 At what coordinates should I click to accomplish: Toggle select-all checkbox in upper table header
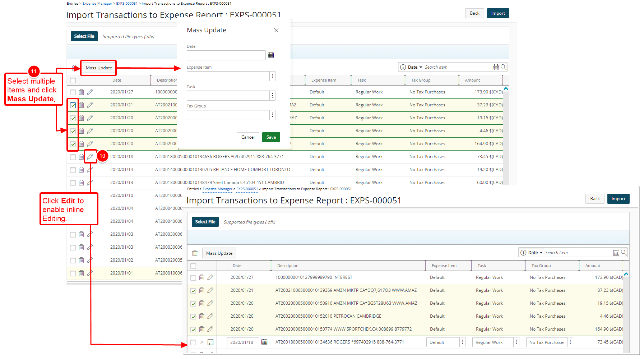tap(73, 80)
